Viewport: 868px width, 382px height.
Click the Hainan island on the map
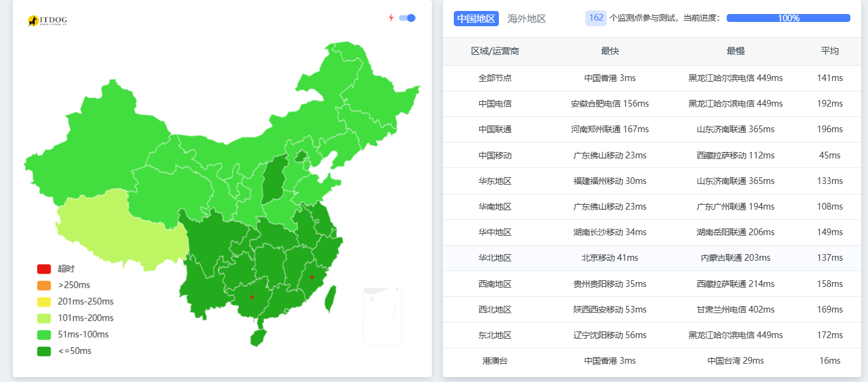(258, 338)
